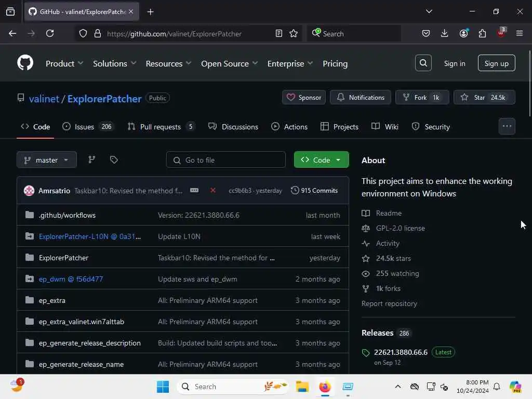Viewport: 532px width, 399px height.
Task: Open the extensions puzzle icon
Action: click(482, 33)
